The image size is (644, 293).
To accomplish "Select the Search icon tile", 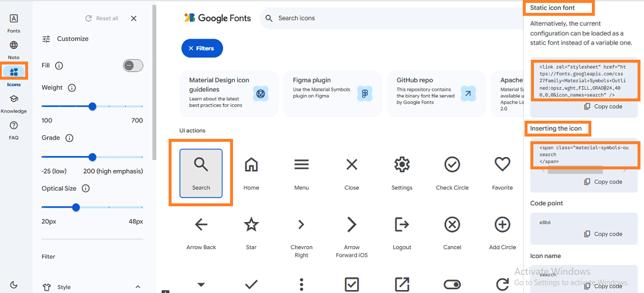I will (201, 173).
